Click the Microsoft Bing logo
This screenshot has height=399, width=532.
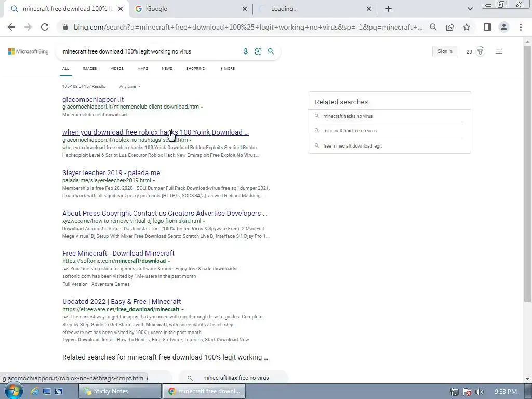pos(29,51)
